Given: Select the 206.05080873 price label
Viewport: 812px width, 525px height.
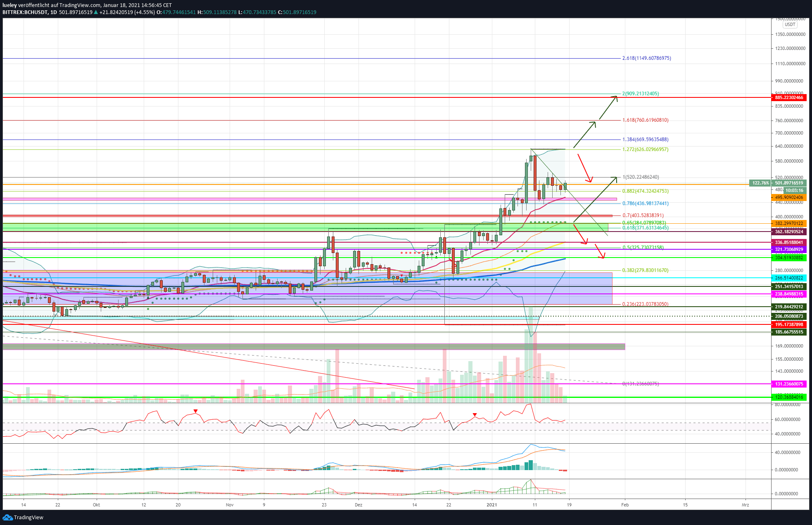Looking at the screenshot, I should [789, 317].
